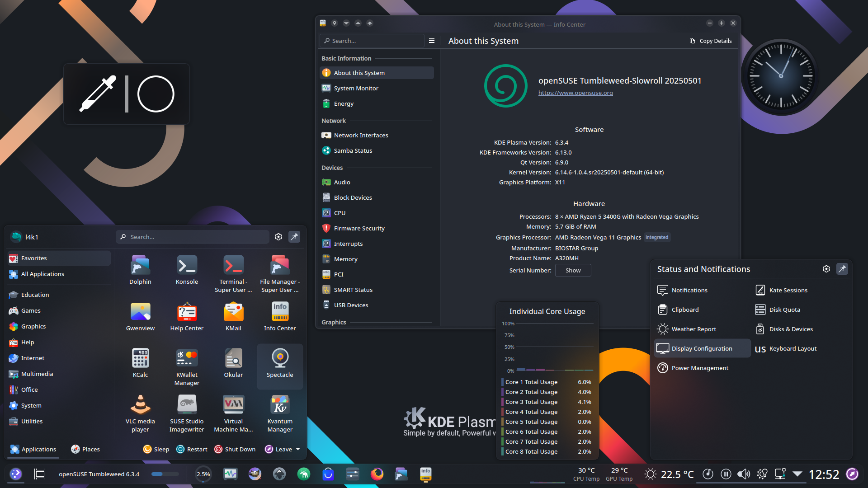Open the Firmware Security page

377,228
